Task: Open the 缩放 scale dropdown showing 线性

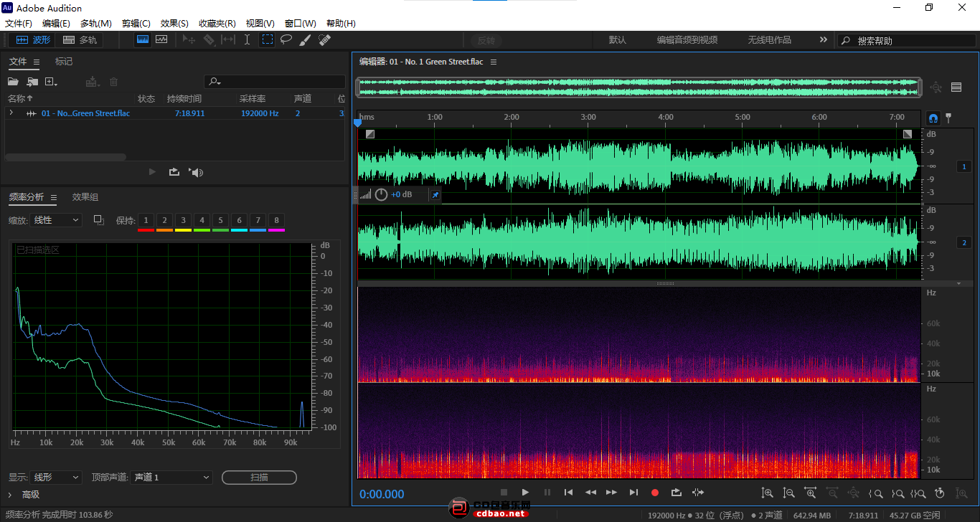Action: [x=57, y=220]
